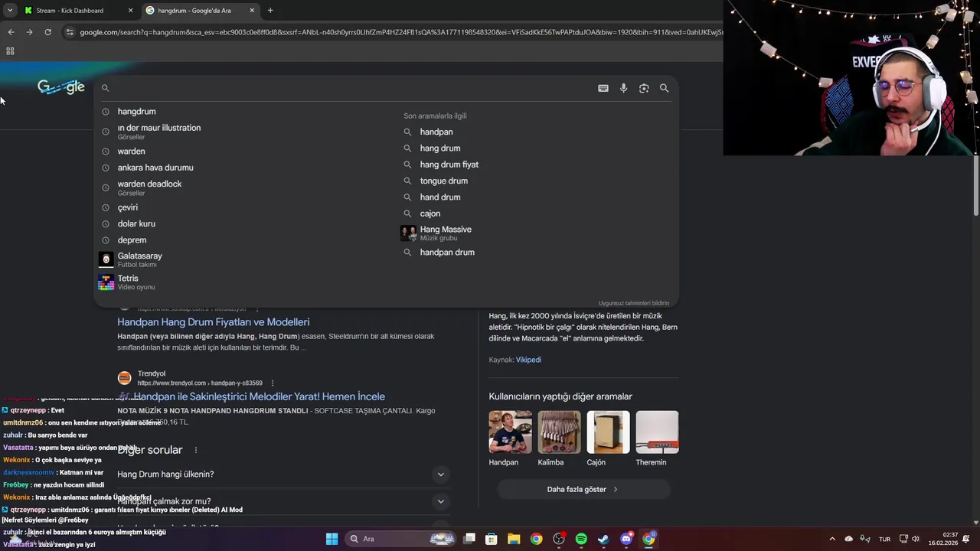Choose related search 'hang drum fiyat'
The height and width of the screenshot is (551, 980).
(x=449, y=165)
